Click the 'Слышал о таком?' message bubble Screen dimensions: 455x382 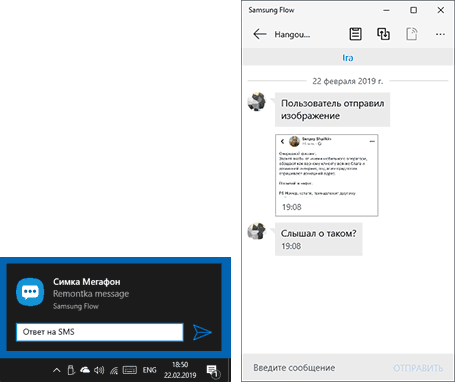(x=319, y=239)
